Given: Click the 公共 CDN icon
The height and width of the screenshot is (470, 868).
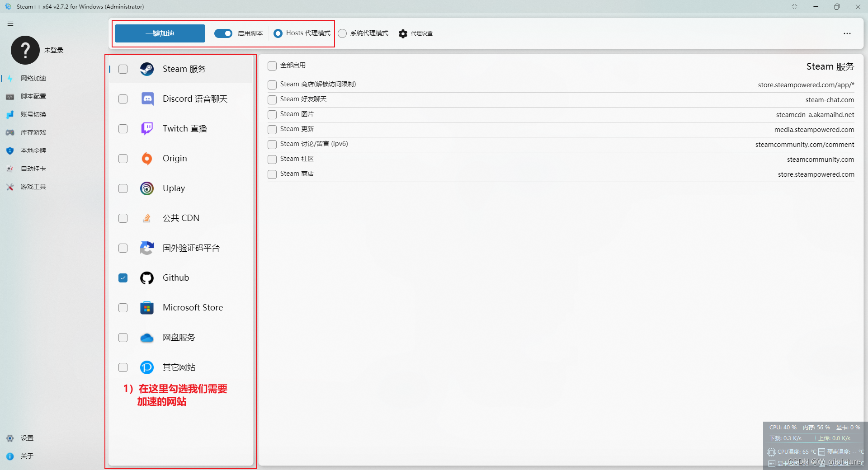Looking at the screenshot, I should (147, 218).
